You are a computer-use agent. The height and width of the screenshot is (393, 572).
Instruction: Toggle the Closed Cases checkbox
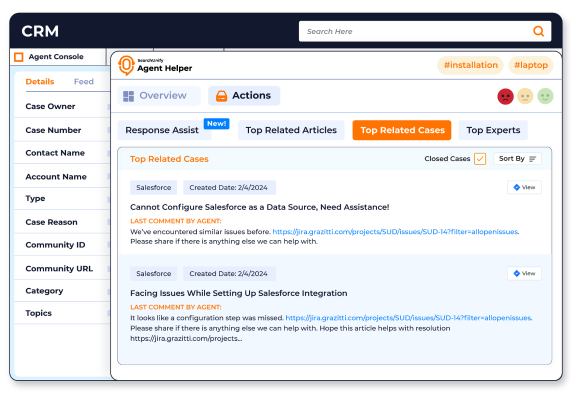click(480, 159)
